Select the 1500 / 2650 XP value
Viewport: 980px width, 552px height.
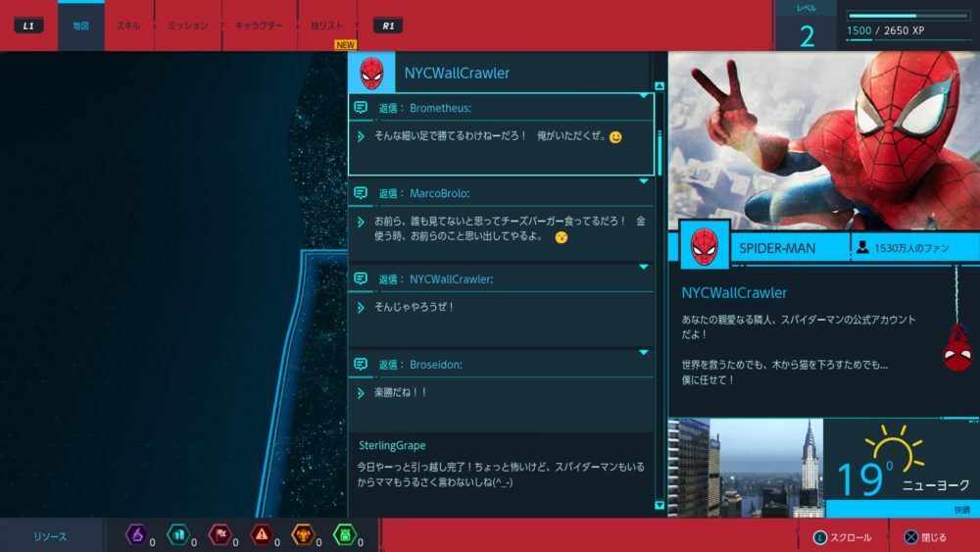click(x=885, y=30)
